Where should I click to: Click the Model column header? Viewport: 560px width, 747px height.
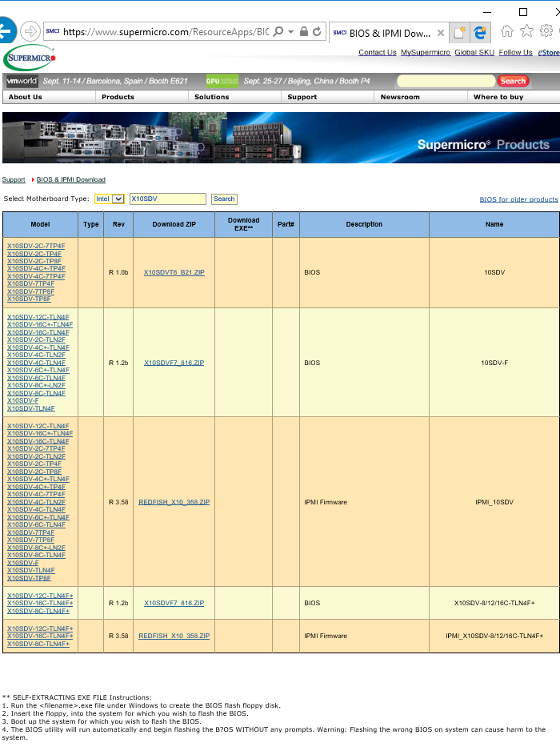40,224
